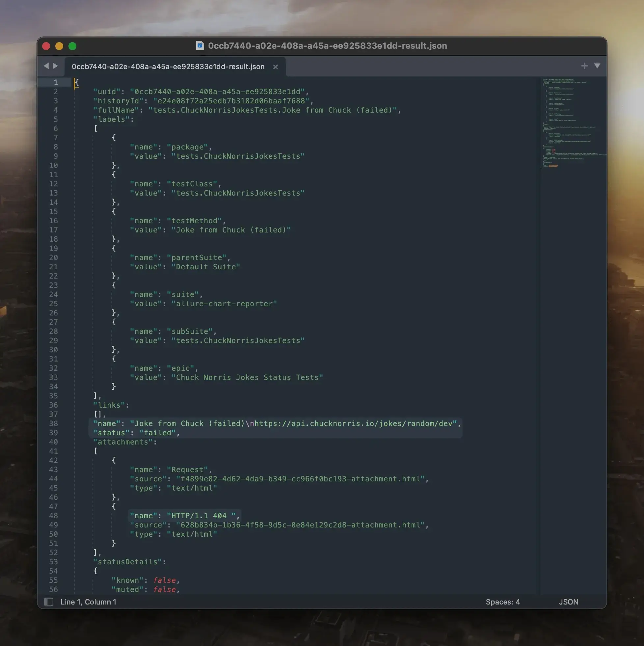
Task: Click the green zoom window button
Action: (72, 46)
